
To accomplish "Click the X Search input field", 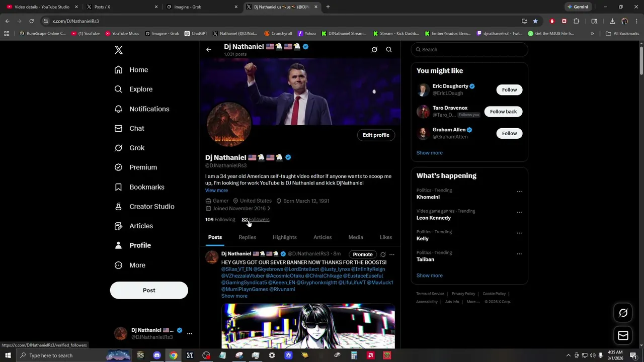I will [x=469, y=50].
